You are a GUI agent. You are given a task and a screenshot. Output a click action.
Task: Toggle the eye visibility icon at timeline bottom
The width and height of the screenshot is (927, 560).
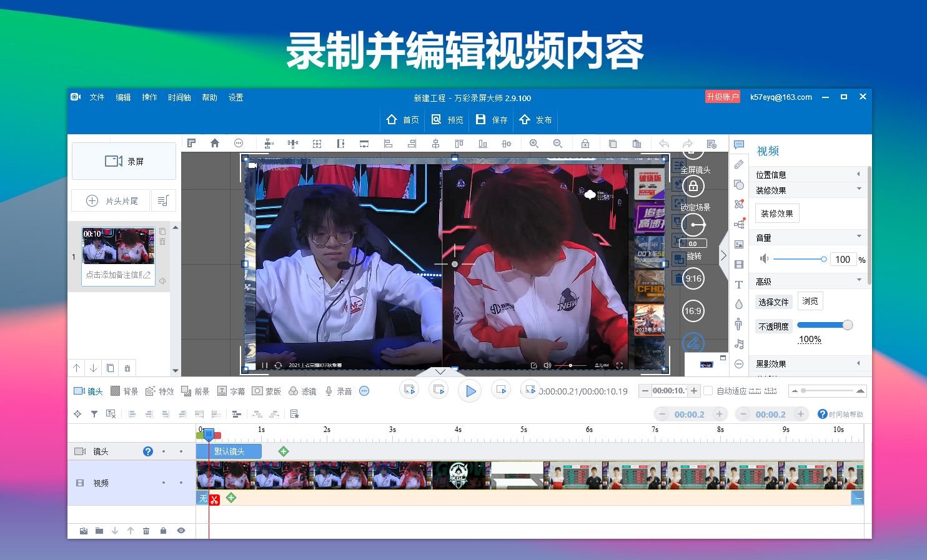181,531
